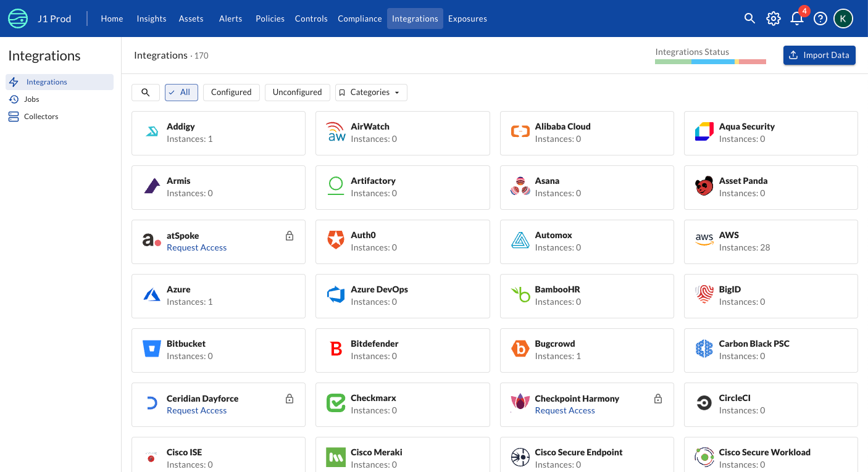Select the Configured filter toggle
This screenshot has height=472, width=868.
(x=232, y=93)
